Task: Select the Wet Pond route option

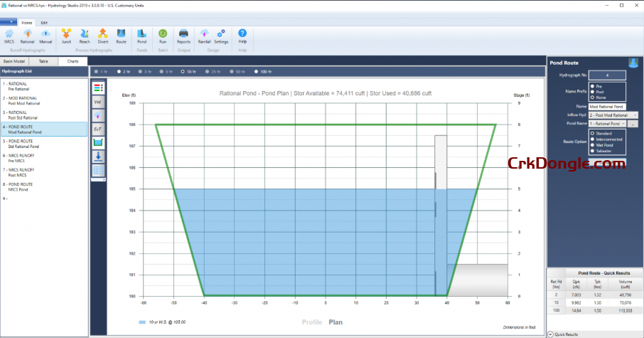Action: pos(593,145)
